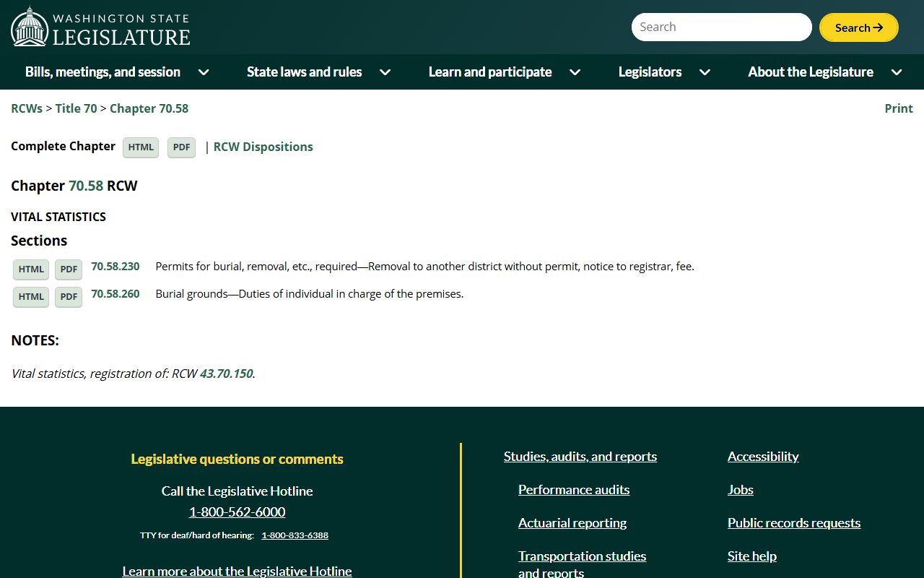
Task: Open PDF version of section 70.58.260
Action: 69,297
